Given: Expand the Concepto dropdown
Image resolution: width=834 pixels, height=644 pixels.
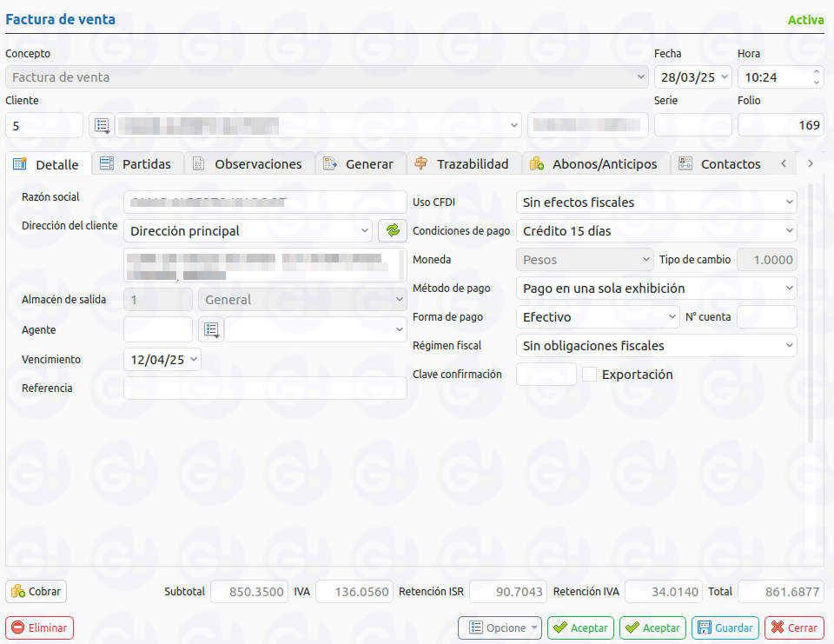Looking at the screenshot, I should 640,77.
